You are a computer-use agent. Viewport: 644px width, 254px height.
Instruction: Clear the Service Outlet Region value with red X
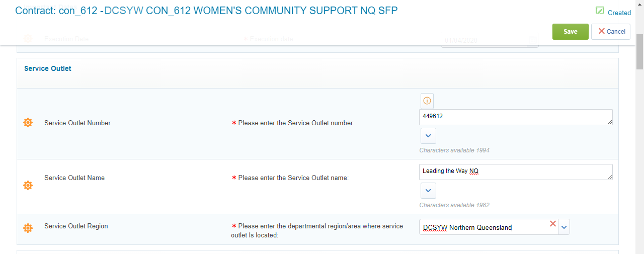(x=553, y=224)
